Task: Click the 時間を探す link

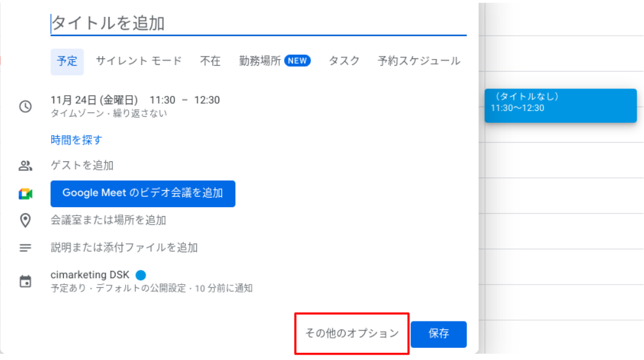Action: [76, 140]
